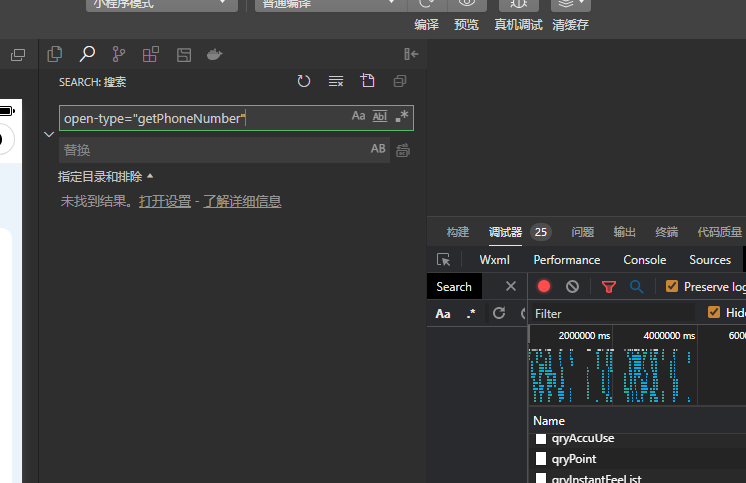Click the 4000000 ms timeline marker
The height and width of the screenshot is (483, 746).
[x=669, y=335]
